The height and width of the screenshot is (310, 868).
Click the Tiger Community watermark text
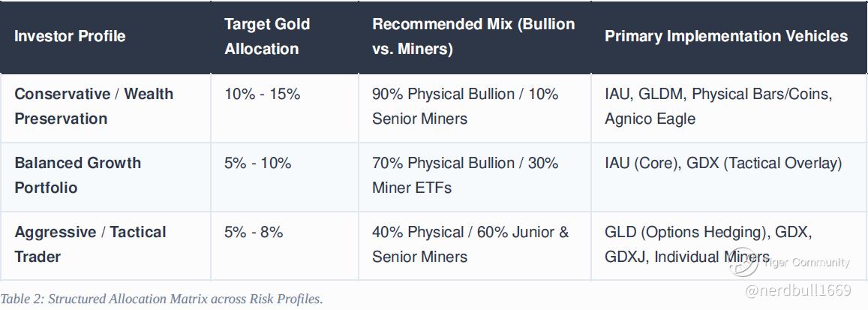(806, 263)
